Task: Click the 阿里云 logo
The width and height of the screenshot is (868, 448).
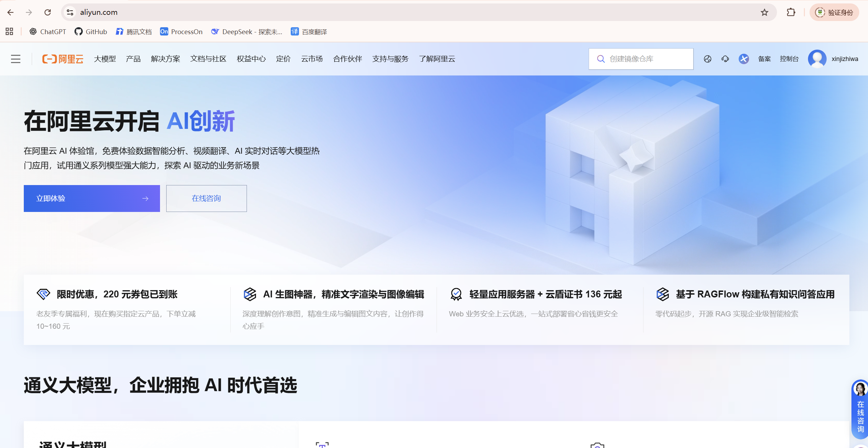Action: click(63, 59)
